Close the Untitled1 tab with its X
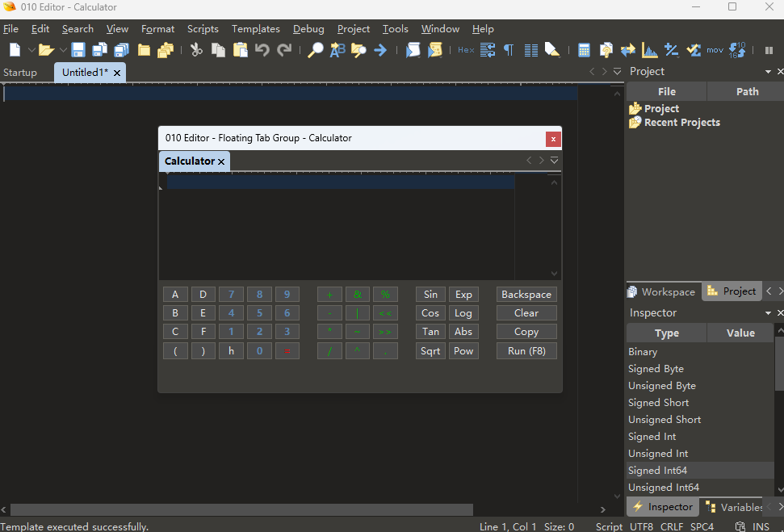Viewport: 784px width, 532px height. tap(117, 73)
